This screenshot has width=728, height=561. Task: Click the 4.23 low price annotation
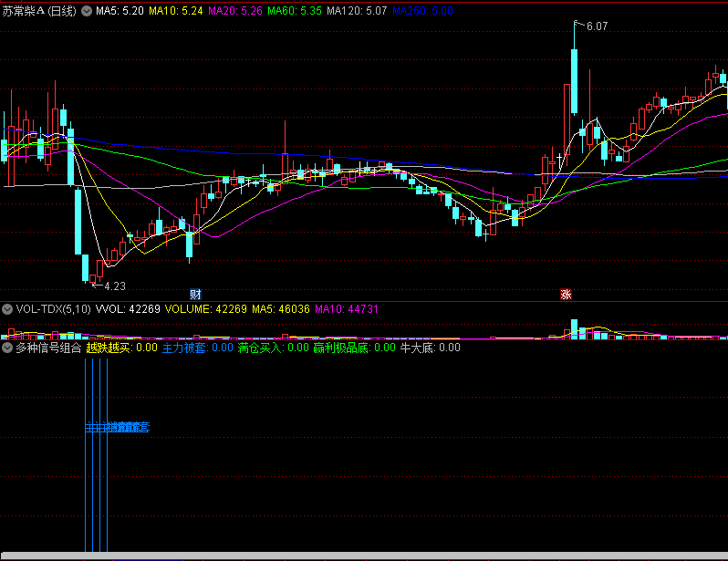[x=115, y=286]
